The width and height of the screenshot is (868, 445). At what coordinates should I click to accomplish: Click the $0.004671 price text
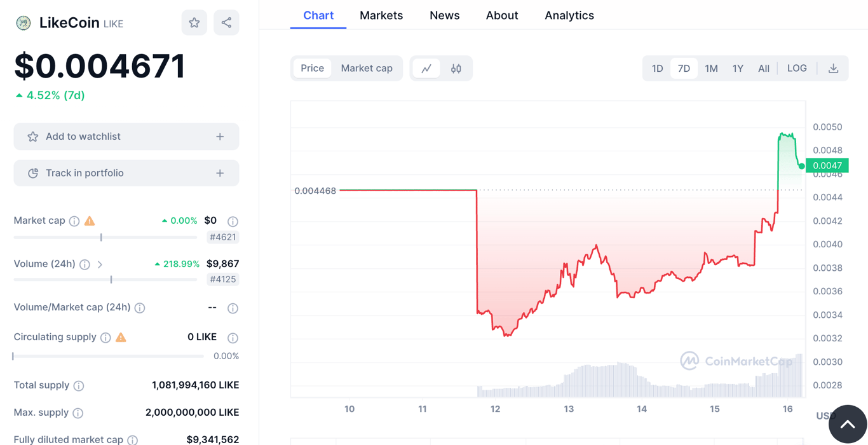tap(100, 66)
